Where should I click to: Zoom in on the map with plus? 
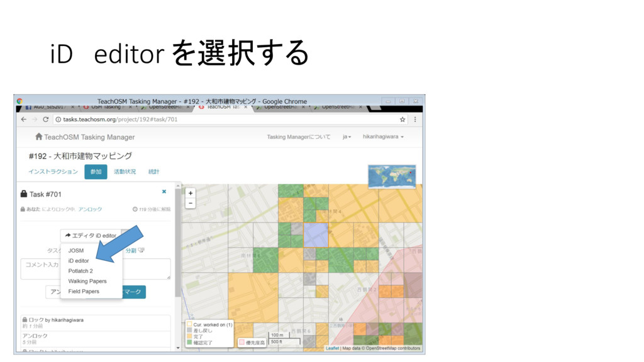[x=191, y=194]
